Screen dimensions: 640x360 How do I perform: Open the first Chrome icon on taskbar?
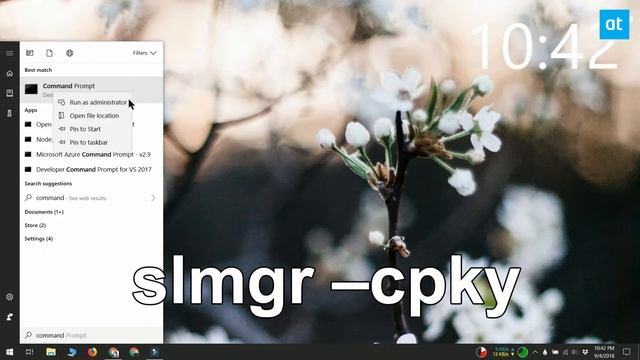point(113,352)
